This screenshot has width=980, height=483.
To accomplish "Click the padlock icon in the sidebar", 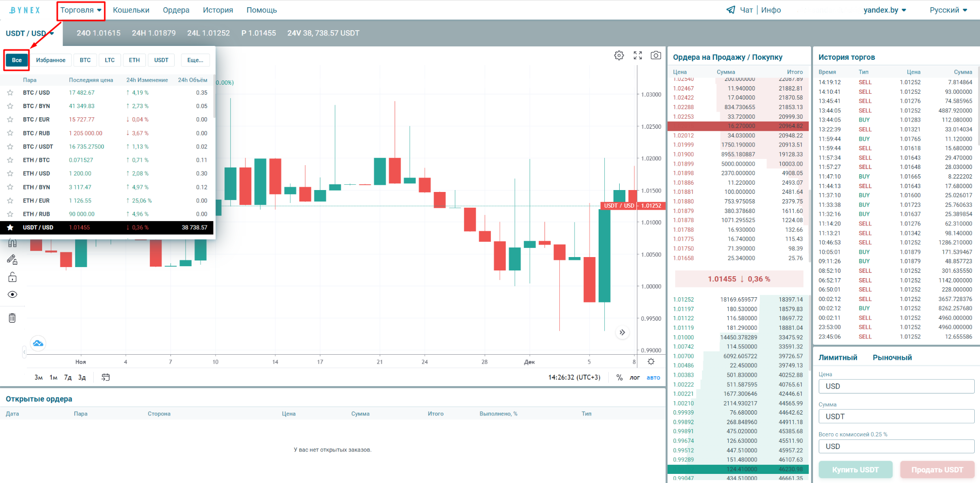I will (x=12, y=277).
